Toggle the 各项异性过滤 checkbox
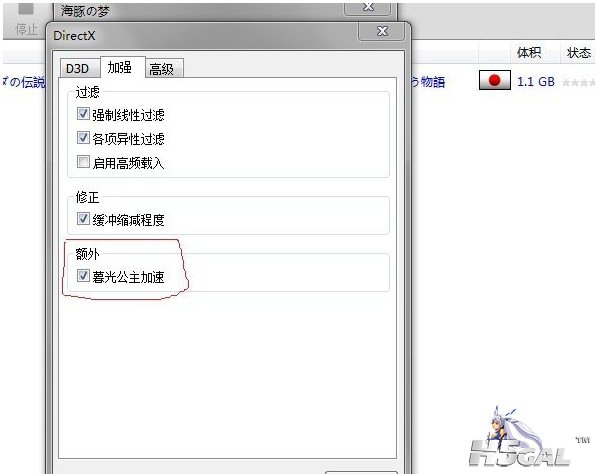Viewport: 596px width, 474px height. (x=83, y=138)
